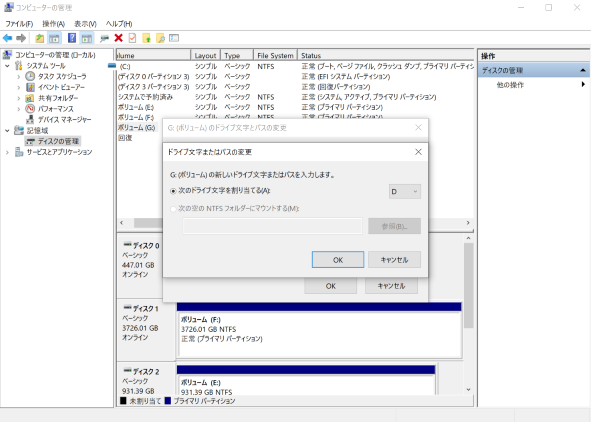Expand the 他の操作 submenu arrow
The height and width of the screenshot is (422, 591).
(x=583, y=84)
